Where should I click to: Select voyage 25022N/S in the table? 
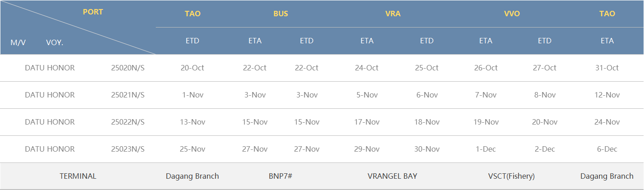coord(128,122)
